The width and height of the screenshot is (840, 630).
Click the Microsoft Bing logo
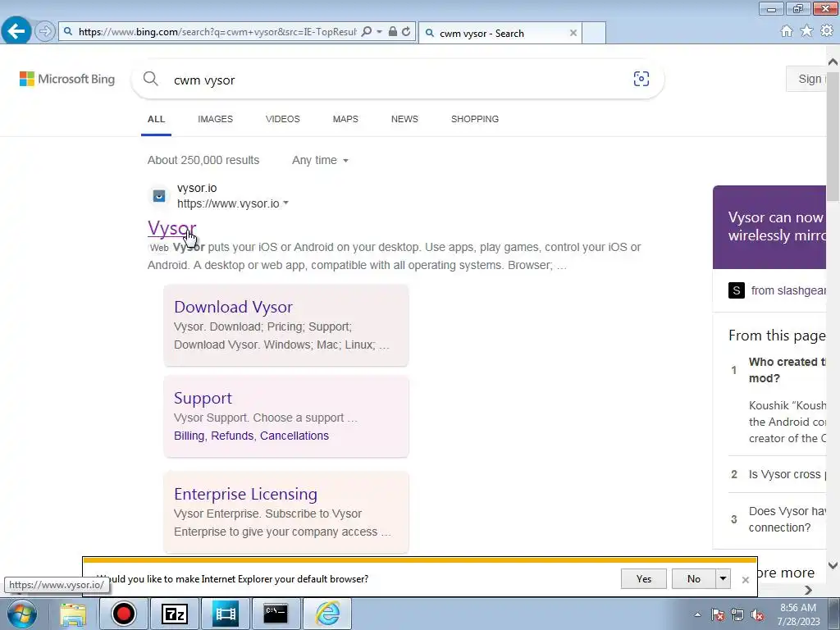(x=67, y=79)
